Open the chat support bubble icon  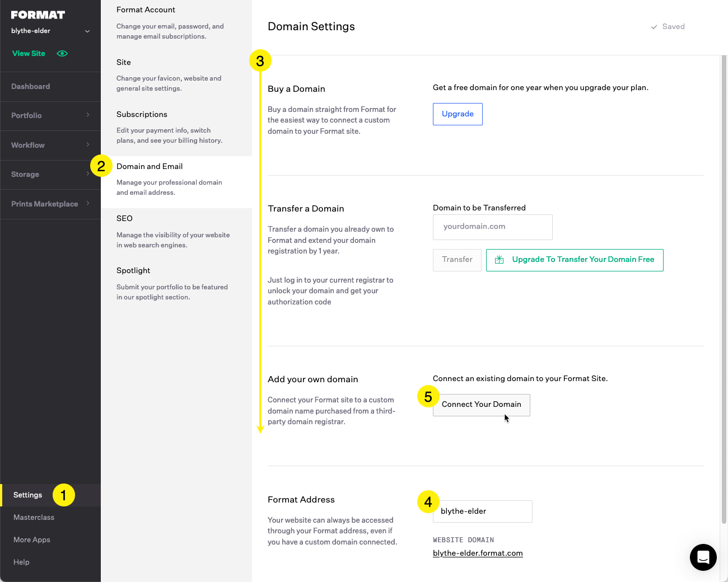pos(703,557)
